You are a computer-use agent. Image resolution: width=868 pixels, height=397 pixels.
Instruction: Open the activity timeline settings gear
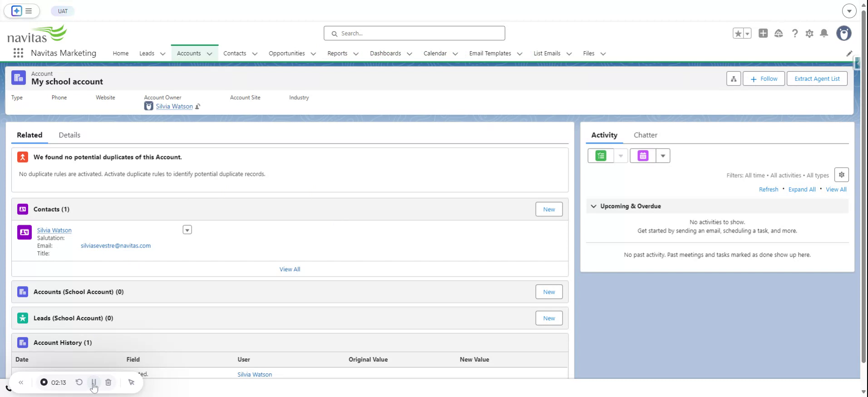coord(842,175)
